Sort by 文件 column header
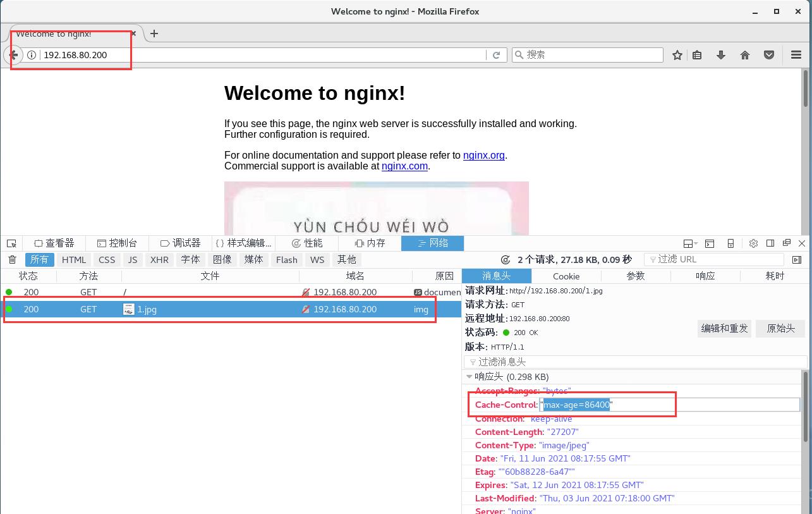 [x=210, y=276]
